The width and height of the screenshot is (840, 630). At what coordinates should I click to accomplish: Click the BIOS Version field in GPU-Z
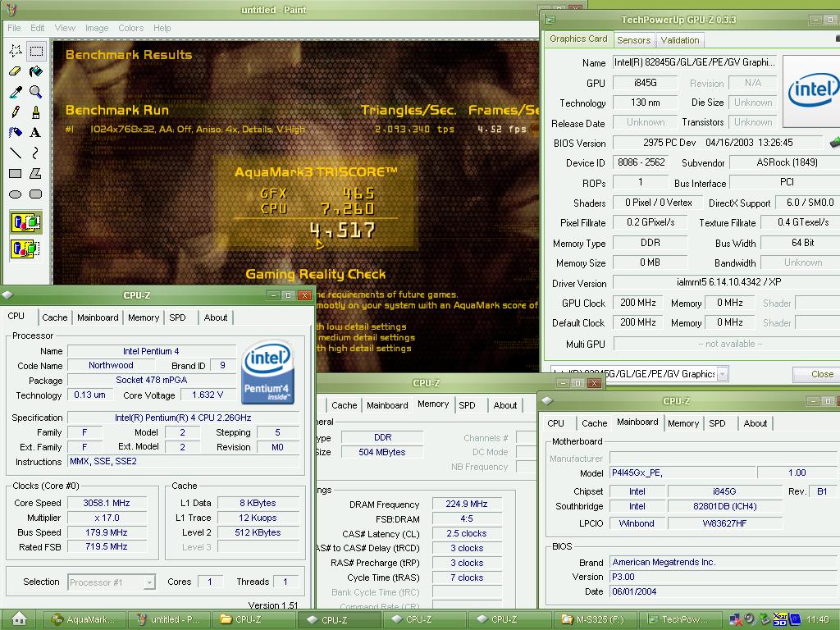click(x=717, y=143)
